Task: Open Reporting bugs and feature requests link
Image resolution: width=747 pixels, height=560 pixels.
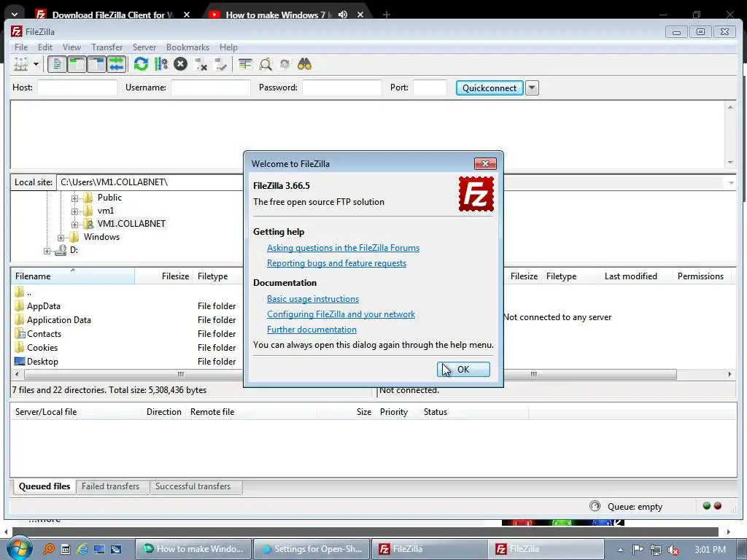Action: pos(336,262)
